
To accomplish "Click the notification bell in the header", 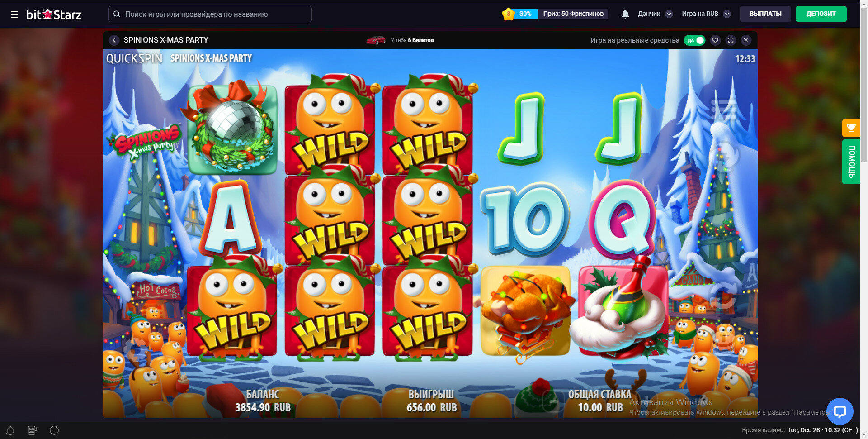I will (625, 14).
